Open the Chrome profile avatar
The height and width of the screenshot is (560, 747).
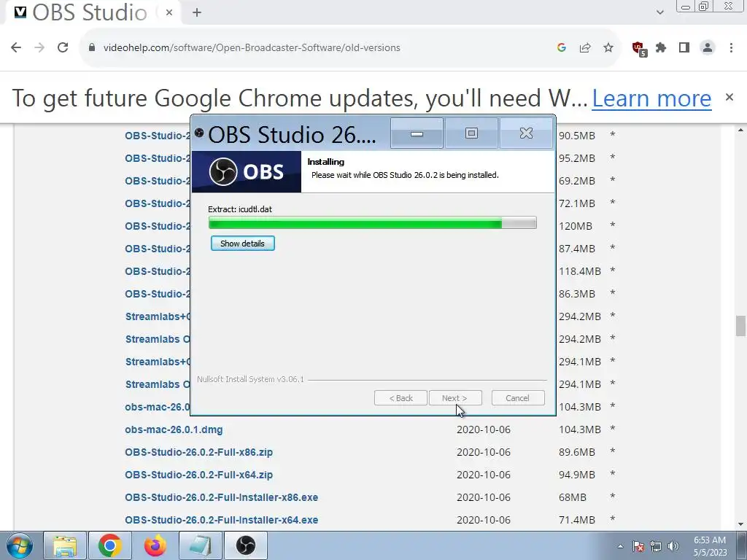click(x=708, y=47)
